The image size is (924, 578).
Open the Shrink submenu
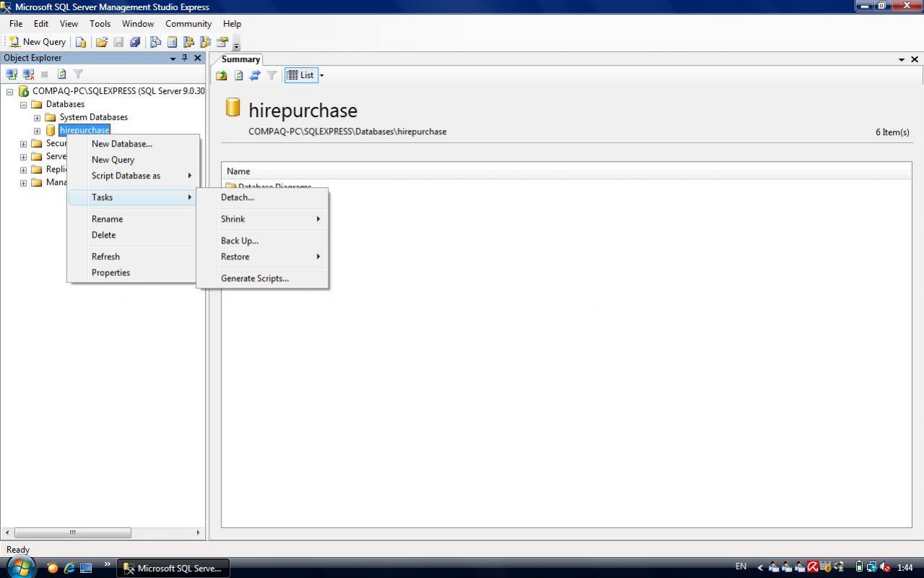click(262, 219)
